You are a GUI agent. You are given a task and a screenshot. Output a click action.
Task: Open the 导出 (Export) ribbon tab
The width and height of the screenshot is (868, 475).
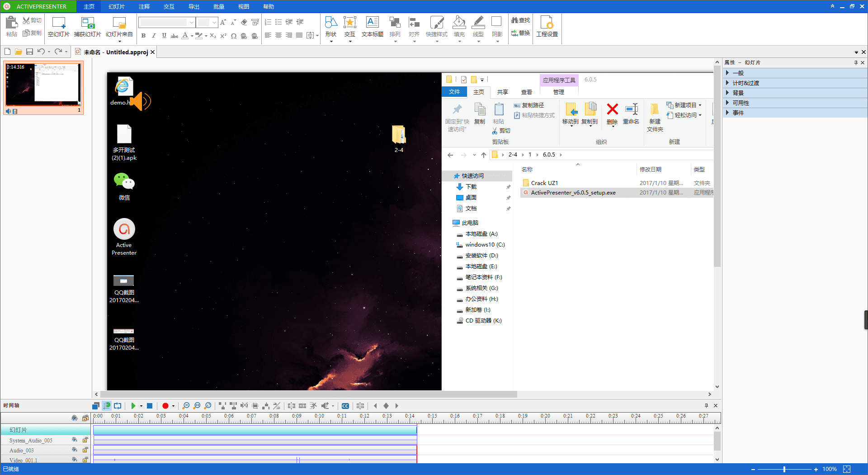(x=194, y=6)
